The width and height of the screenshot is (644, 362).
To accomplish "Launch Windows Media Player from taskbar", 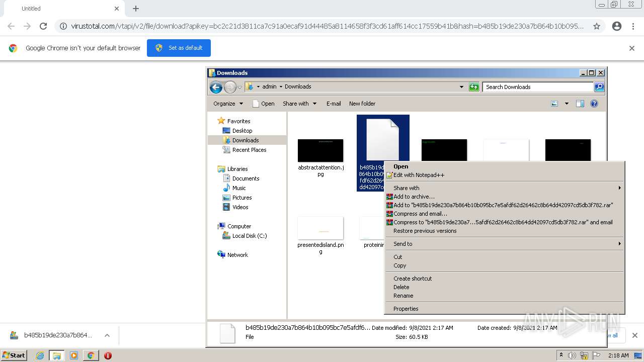I will click(x=74, y=355).
